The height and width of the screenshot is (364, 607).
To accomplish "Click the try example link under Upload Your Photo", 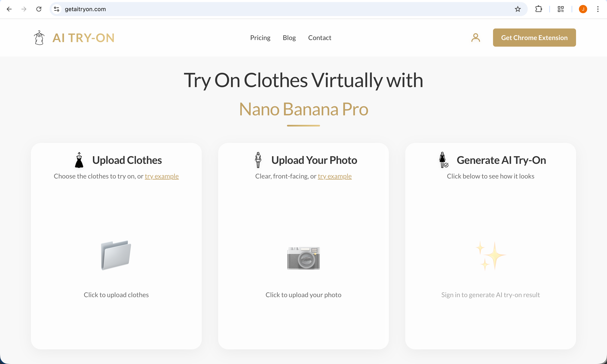I will [335, 176].
